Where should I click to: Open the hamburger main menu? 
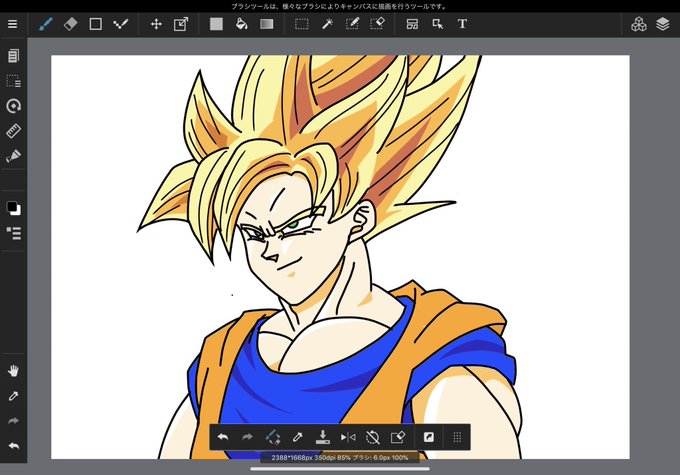[13, 24]
